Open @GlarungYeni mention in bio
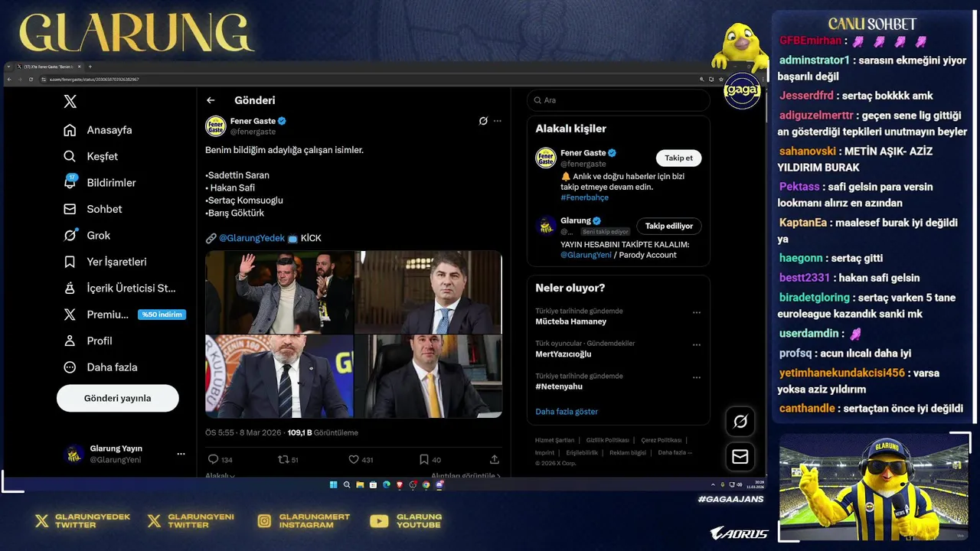Screen dimensions: 980x551 click(586, 255)
